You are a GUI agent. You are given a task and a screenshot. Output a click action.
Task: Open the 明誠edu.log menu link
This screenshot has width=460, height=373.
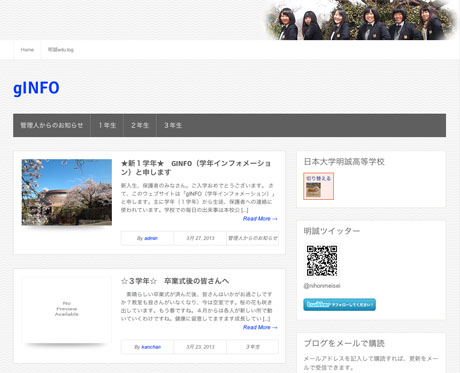tap(61, 50)
